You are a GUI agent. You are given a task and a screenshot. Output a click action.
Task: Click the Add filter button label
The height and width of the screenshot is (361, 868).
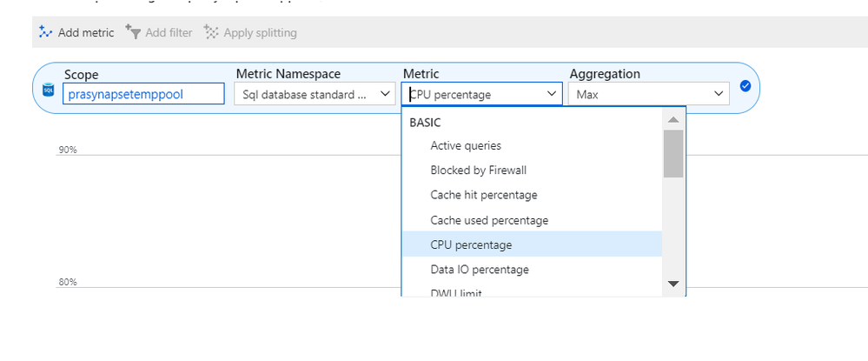click(x=169, y=33)
